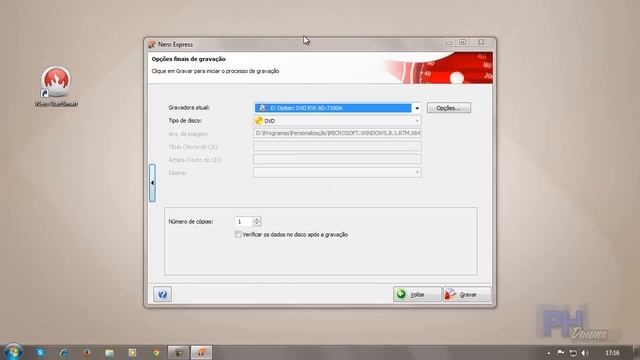Screen dimensions: 640x360
Task: Open the 'Gravadora atual' recorder dropdown
Action: tap(417, 108)
